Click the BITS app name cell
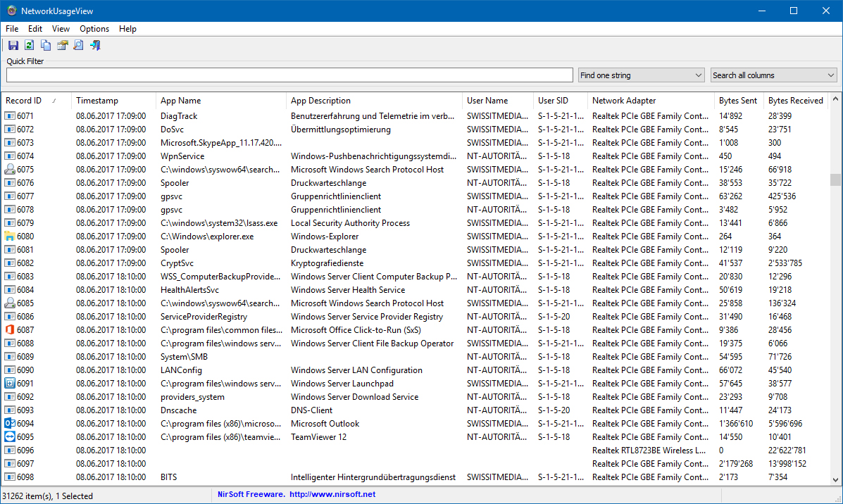This screenshot has height=504, width=843. (168, 477)
